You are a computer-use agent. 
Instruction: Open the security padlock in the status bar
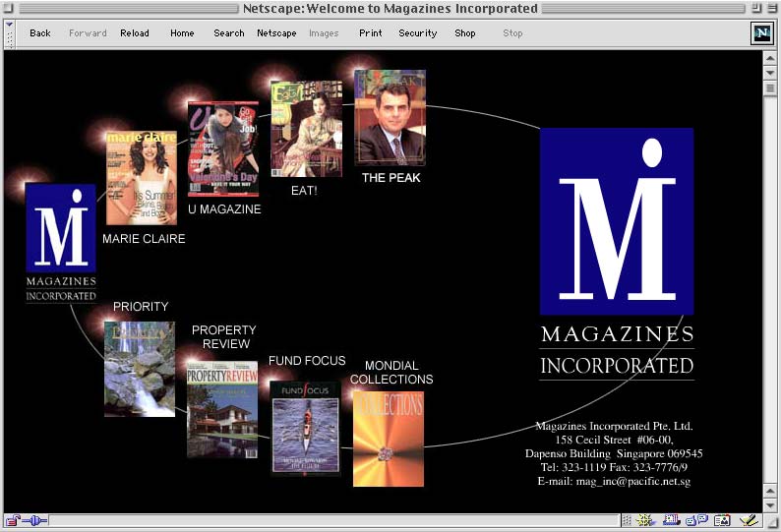point(13,521)
